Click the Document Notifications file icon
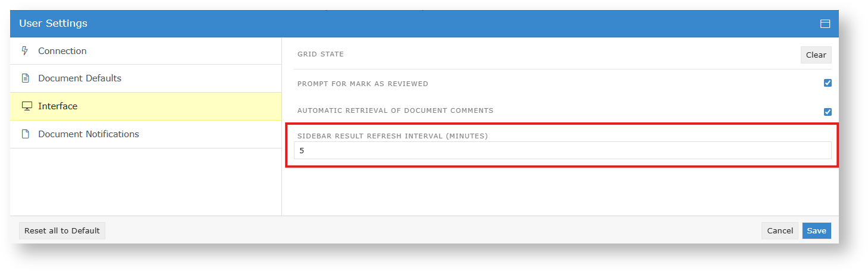Image resolution: width=868 pixels, height=272 pixels. pyautogui.click(x=25, y=134)
